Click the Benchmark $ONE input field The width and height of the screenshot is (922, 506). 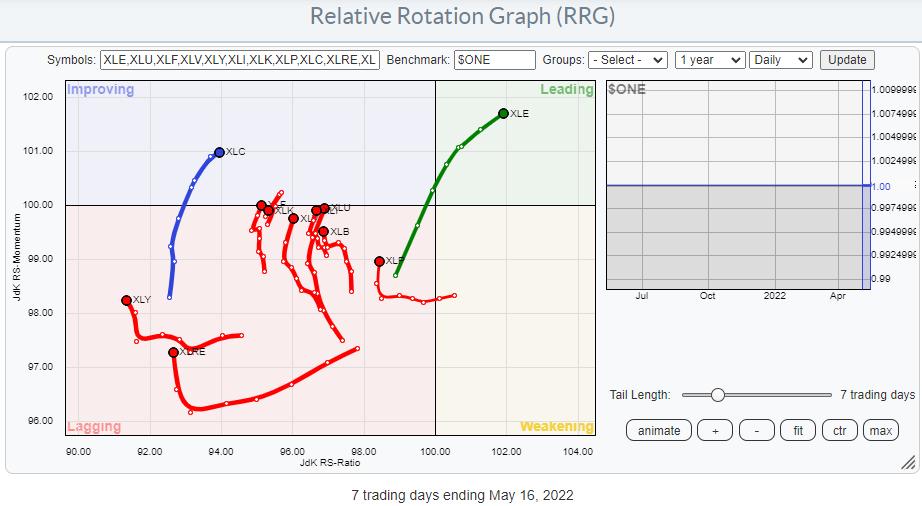pyautogui.click(x=494, y=60)
